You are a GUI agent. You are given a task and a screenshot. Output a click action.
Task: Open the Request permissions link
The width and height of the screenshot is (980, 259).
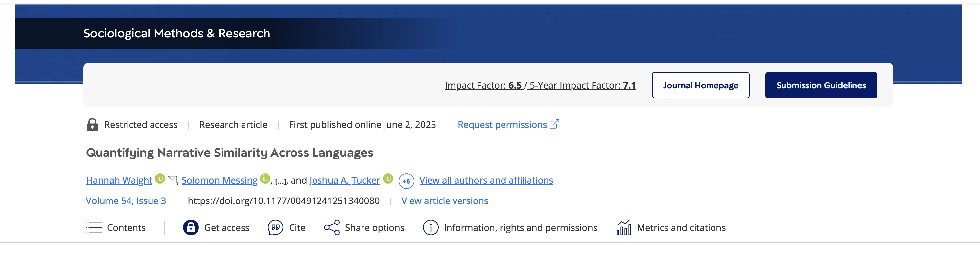[x=502, y=124]
